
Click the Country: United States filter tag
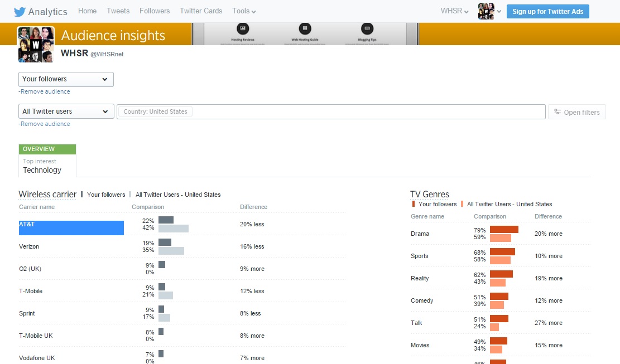pos(155,111)
